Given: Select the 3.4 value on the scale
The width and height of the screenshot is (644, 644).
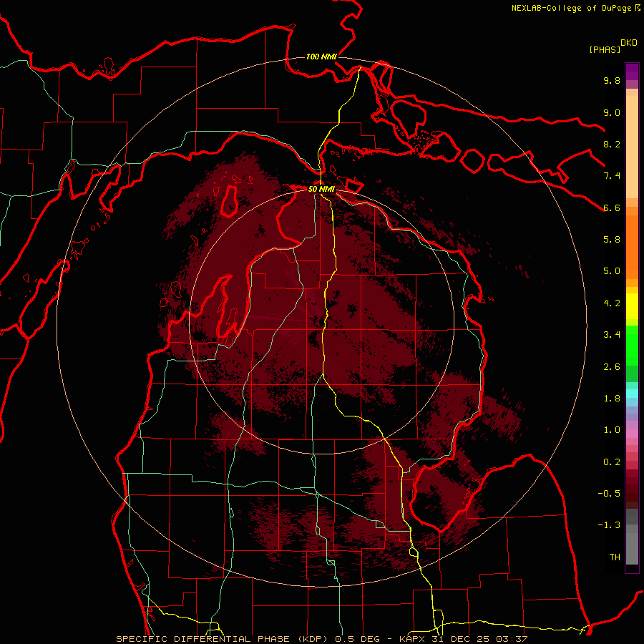Looking at the screenshot, I should click(x=612, y=335).
